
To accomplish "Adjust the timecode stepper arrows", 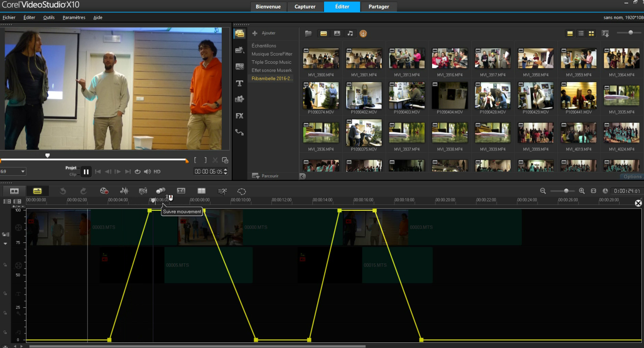I will click(226, 171).
